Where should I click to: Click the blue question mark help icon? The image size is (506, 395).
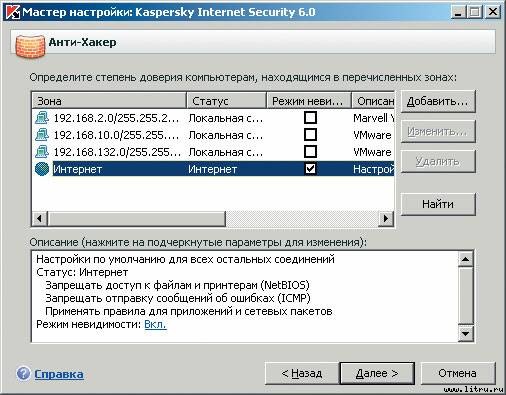tap(23, 373)
